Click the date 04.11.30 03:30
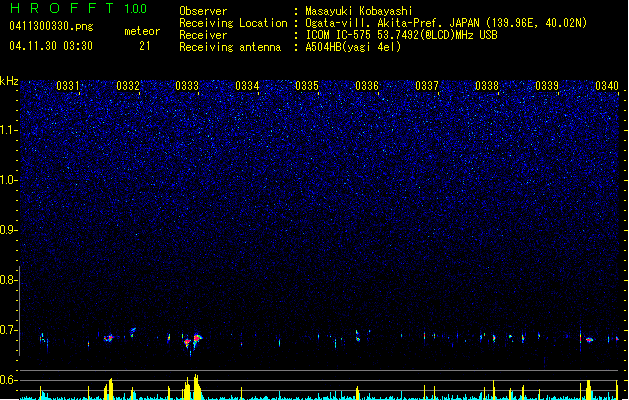The height and width of the screenshot is (400, 629). pyautogui.click(x=51, y=46)
